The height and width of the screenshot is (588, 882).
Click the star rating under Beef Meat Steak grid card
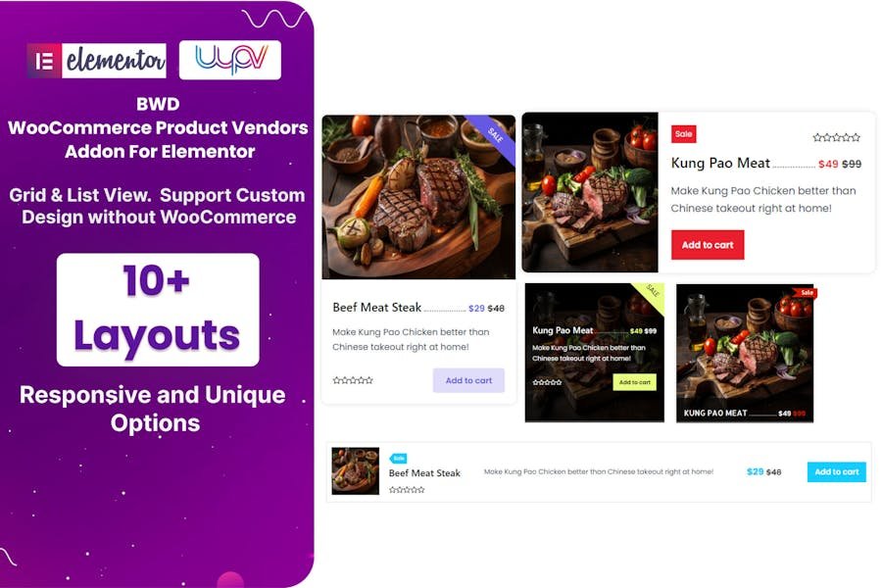pyautogui.click(x=353, y=380)
